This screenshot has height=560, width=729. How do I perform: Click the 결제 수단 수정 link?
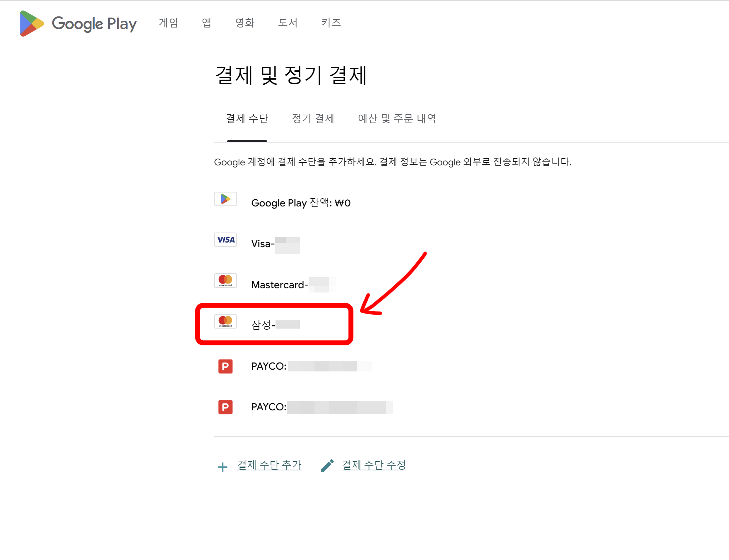tap(374, 465)
